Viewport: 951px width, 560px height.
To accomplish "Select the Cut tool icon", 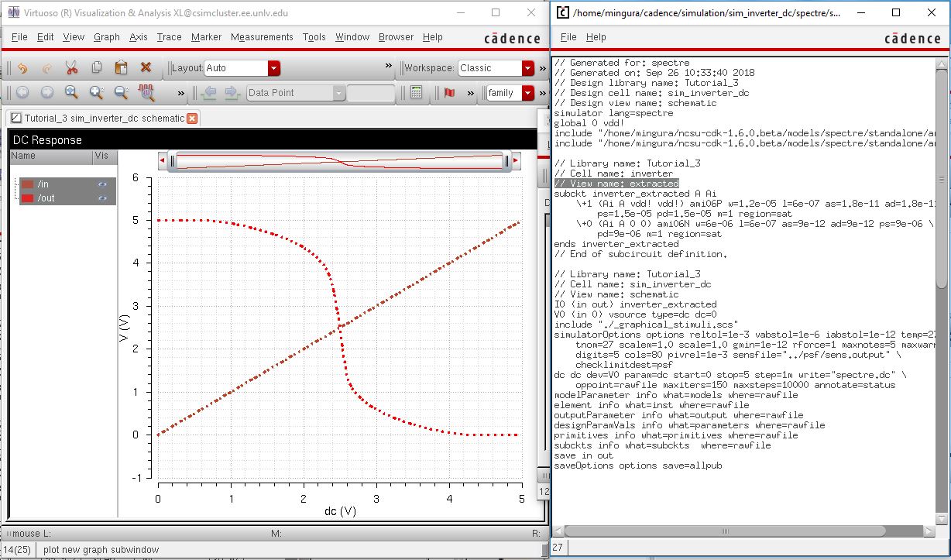I will [71, 67].
